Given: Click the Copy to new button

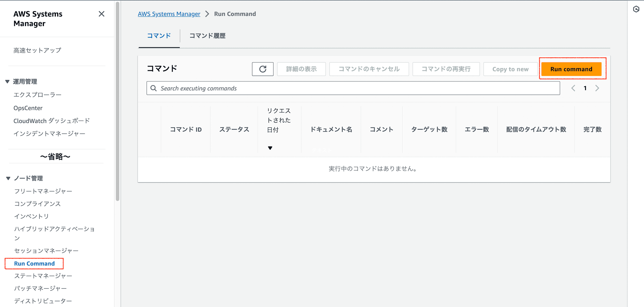Looking at the screenshot, I should (510, 69).
